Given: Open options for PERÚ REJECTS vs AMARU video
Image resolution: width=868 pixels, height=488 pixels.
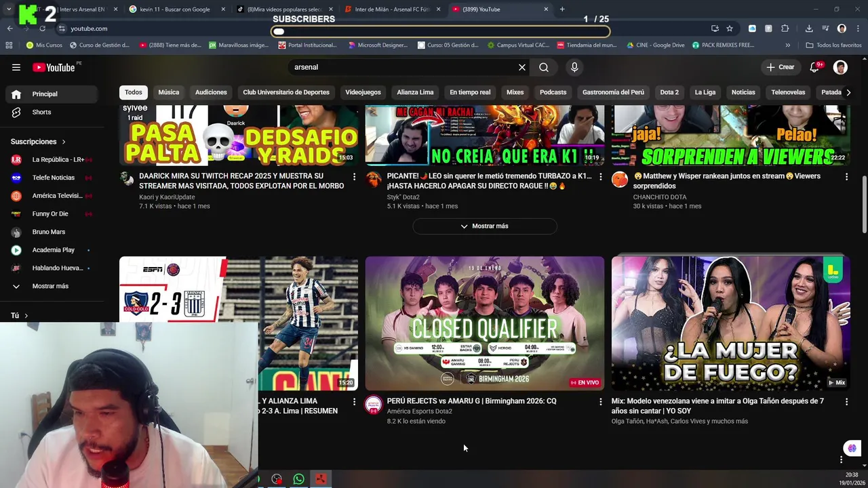Looking at the screenshot, I should pyautogui.click(x=600, y=402).
